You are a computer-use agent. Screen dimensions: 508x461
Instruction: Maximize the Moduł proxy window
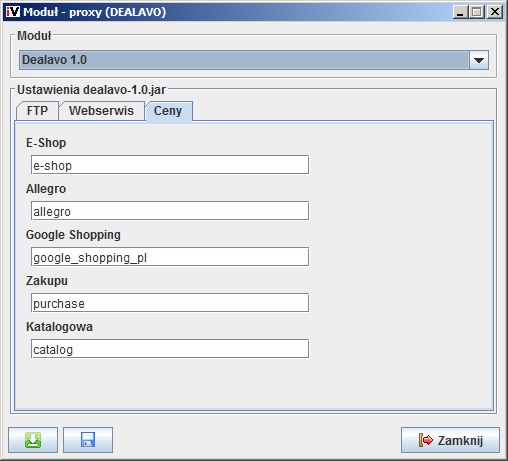477,12
